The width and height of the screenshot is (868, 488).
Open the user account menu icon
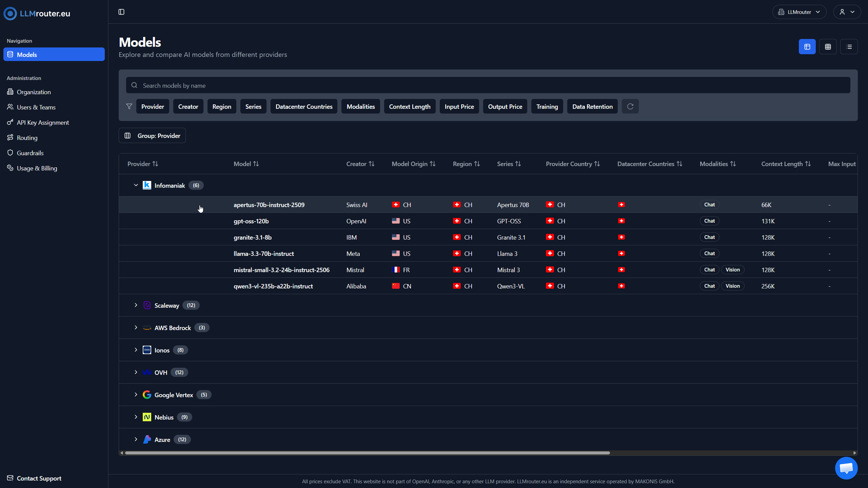coord(847,12)
